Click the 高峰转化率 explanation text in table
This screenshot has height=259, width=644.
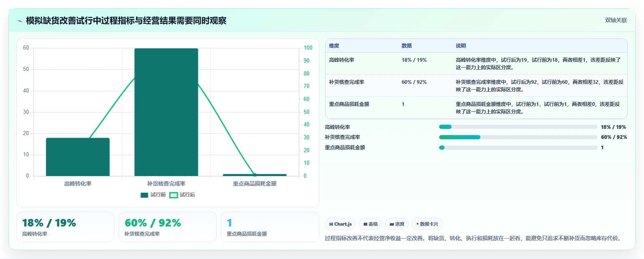point(538,63)
